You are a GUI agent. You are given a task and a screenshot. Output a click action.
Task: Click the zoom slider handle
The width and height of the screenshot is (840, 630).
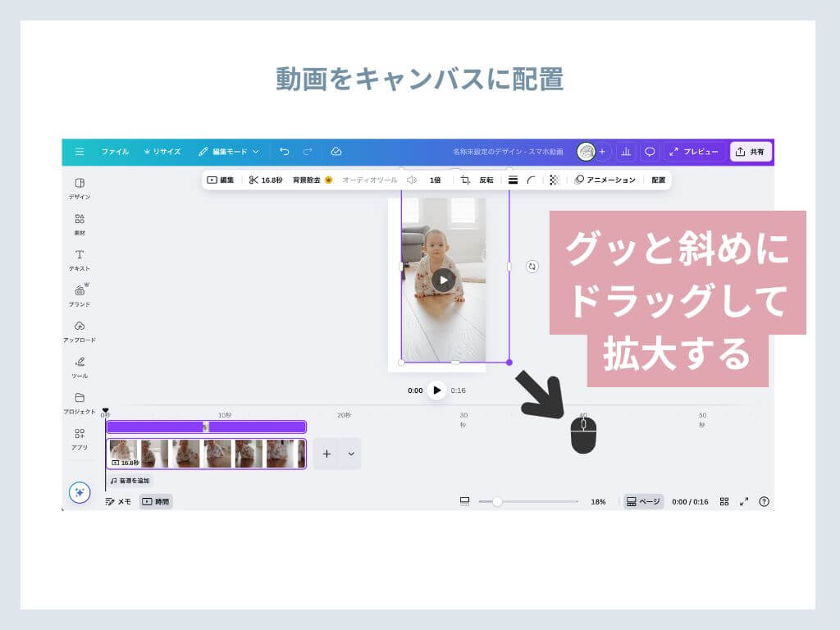pos(497,501)
